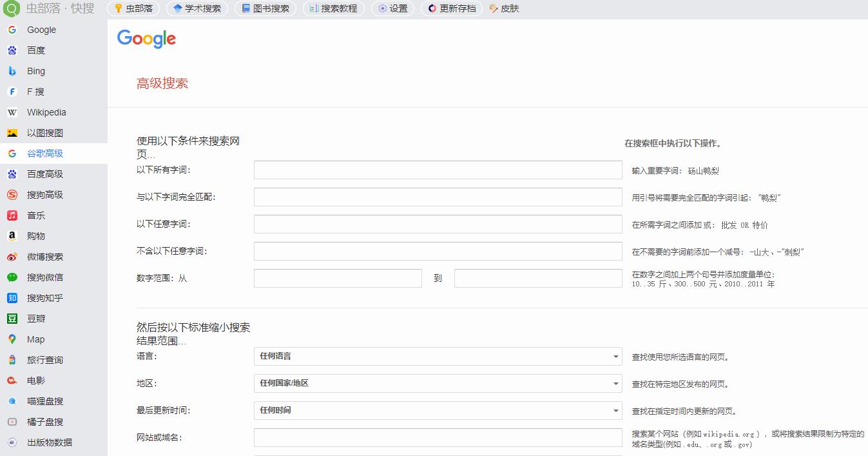The image size is (868, 456).
Task: Select the 搜狗高级 icon
Action: 12,195
